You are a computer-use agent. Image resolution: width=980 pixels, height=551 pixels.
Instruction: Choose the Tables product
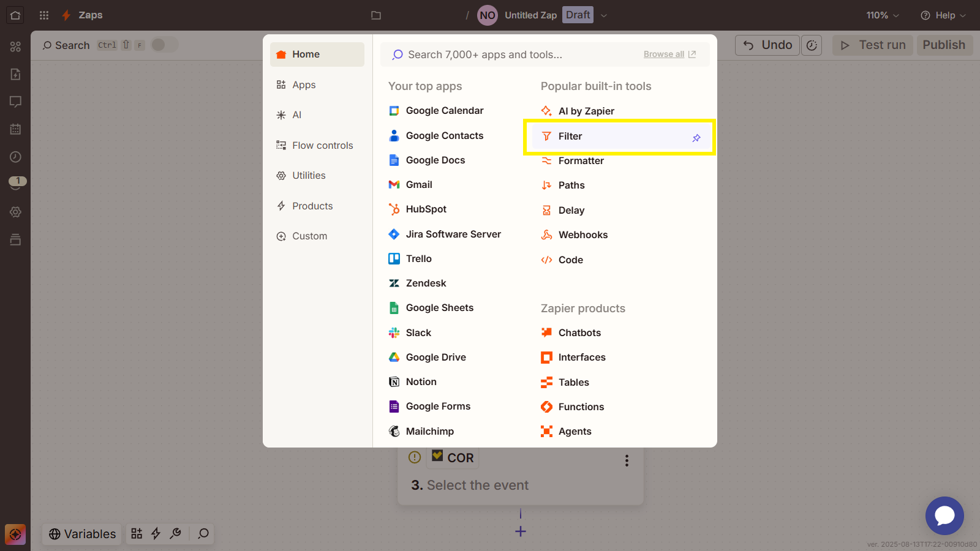[x=565, y=383]
